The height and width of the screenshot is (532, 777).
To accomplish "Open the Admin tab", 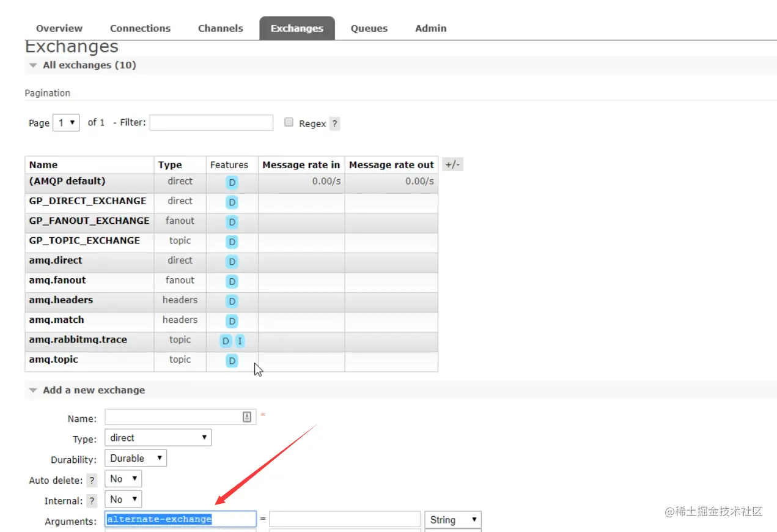I will click(431, 28).
